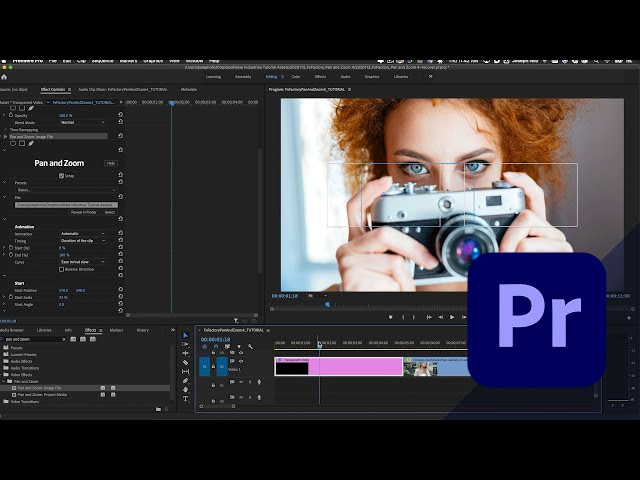Switch to the Color workspace tab
Image resolution: width=640 pixels, height=480 pixels.
296,76
